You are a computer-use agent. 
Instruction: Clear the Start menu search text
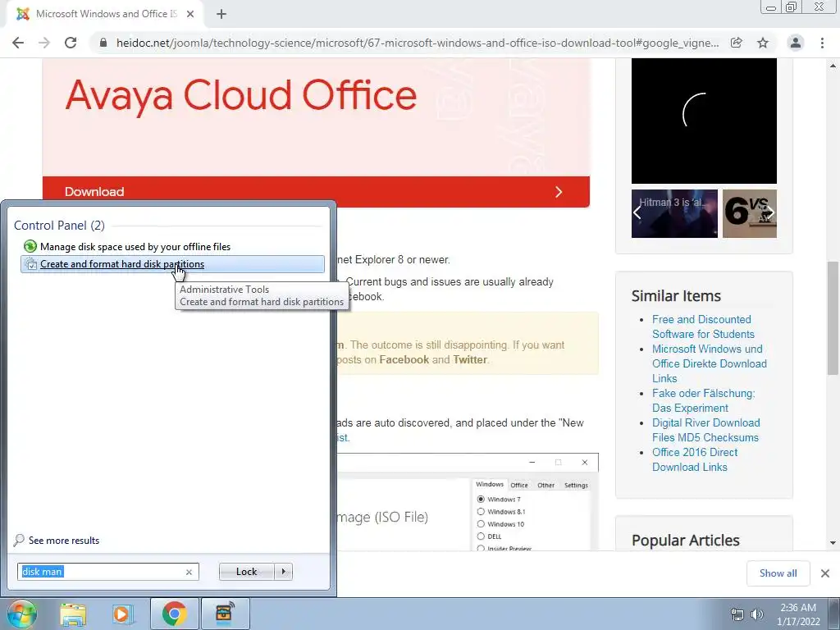pos(189,572)
